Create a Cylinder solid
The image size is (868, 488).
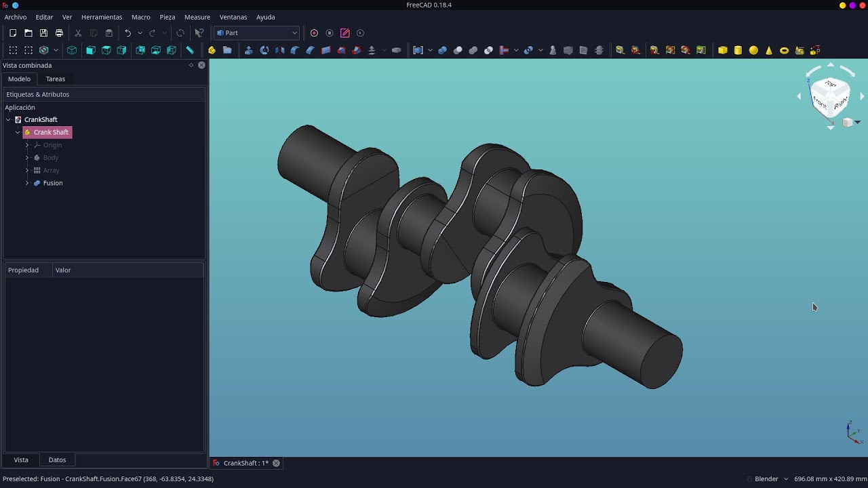coord(738,50)
